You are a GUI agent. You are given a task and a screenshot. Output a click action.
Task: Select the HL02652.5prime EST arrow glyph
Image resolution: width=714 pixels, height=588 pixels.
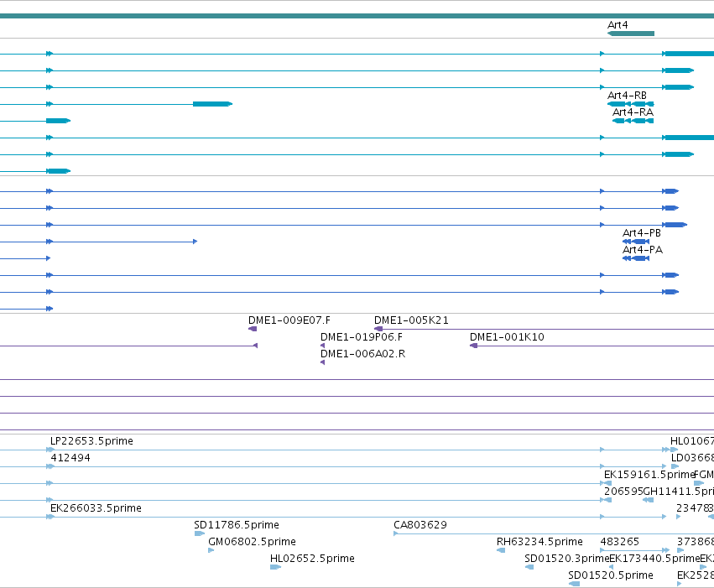click(x=275, y=567)
